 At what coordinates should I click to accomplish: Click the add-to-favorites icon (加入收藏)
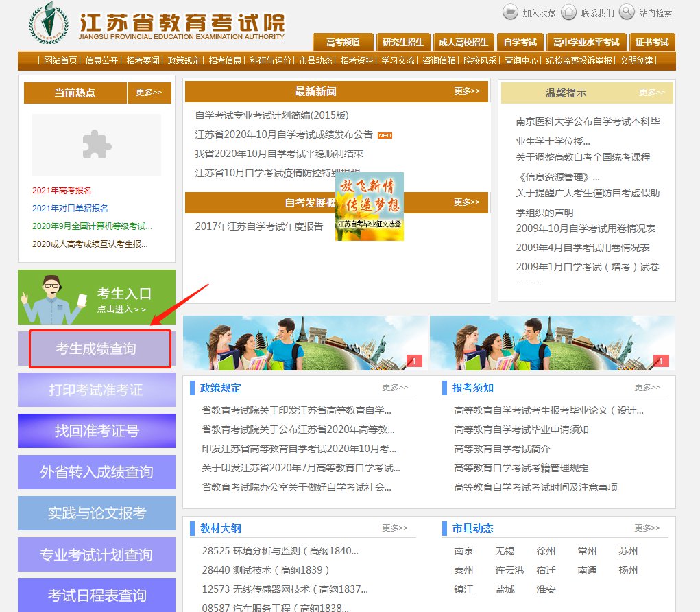pyautogui.click(x=510, y=12)
